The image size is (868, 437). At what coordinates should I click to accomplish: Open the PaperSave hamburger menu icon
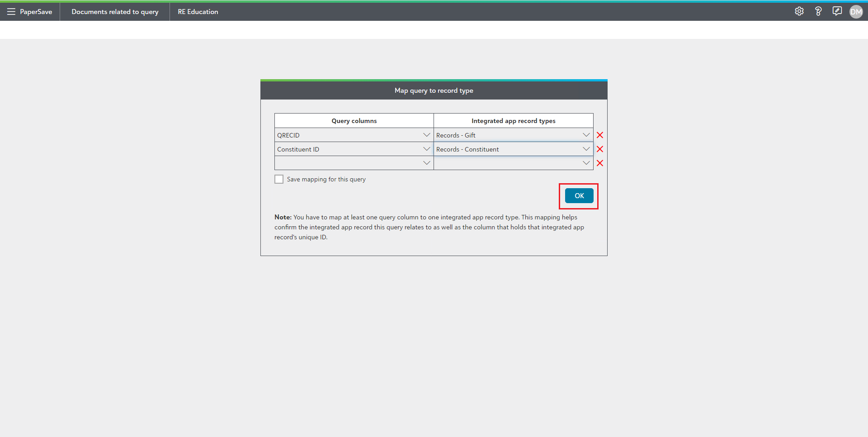coord(11,12)
